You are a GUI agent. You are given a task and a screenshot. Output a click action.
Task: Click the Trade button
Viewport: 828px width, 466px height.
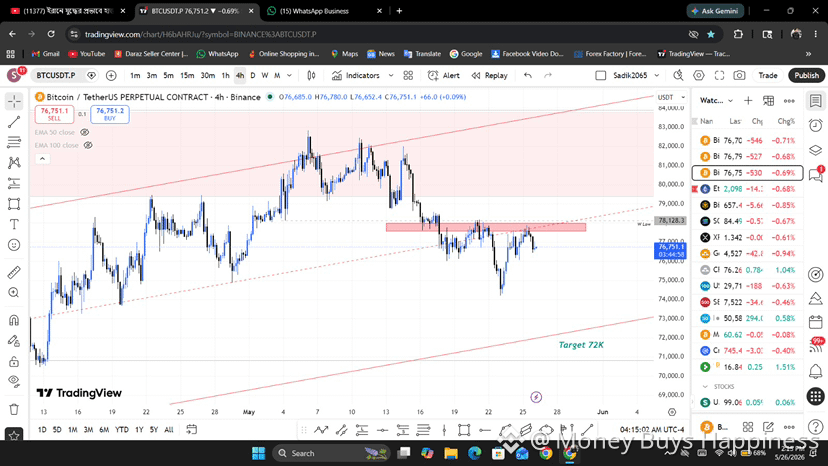(768, 76)
